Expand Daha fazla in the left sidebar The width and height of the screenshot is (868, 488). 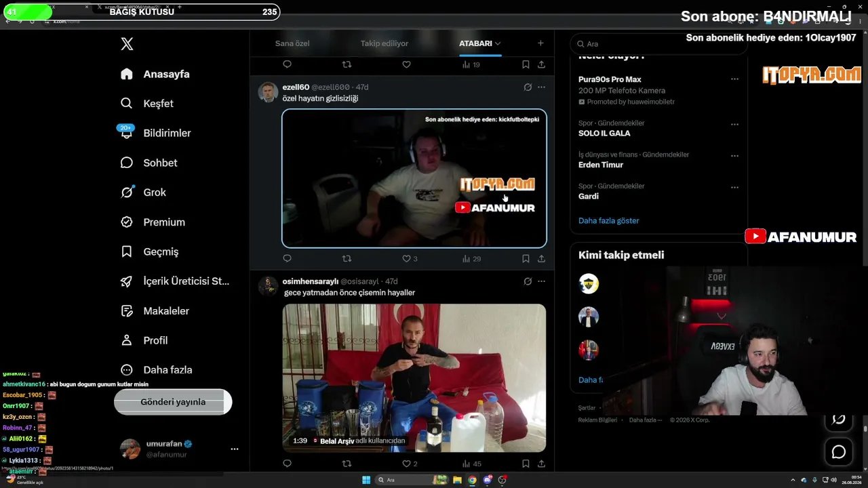pyautogui.click(x=156, y=370)
